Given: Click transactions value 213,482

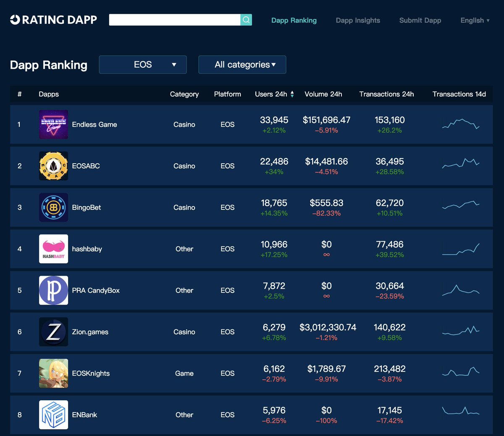Looking at the screenshot, I should coord(390,369).
